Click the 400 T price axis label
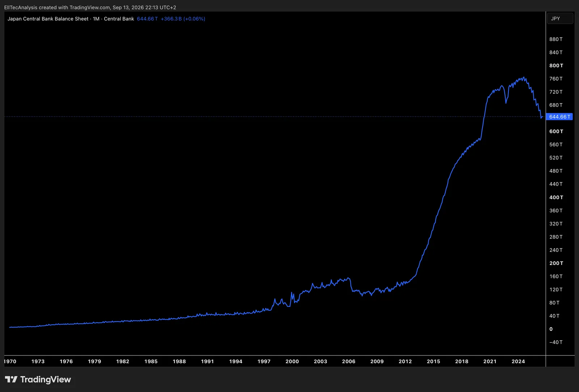Viewport: 579px width, 392px height. [556, 197]
